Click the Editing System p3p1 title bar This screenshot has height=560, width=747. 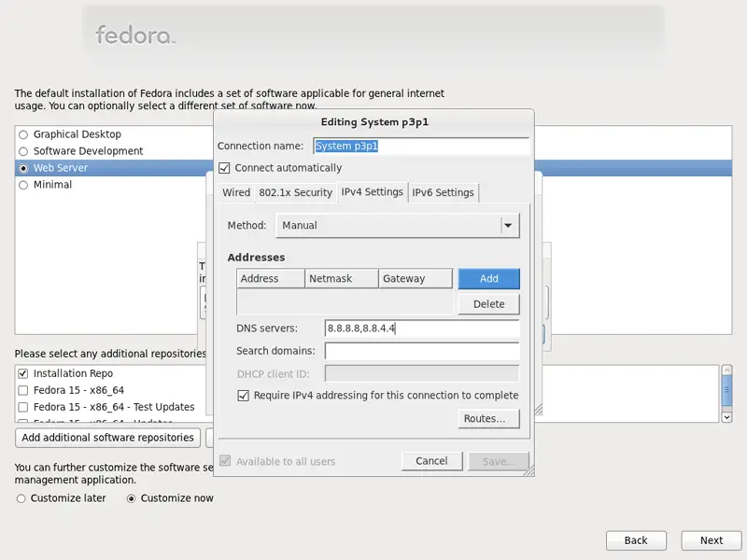[x=374, y=122]
